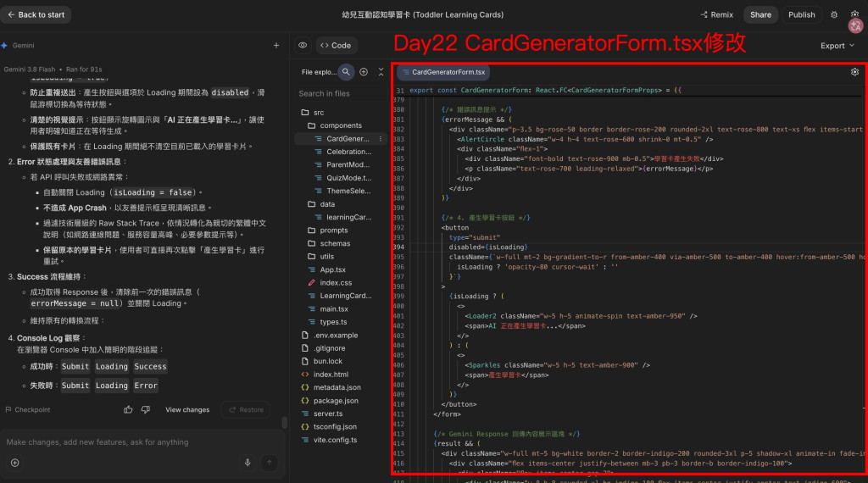This screenshot has width=868, height=483.
Task: Click the add attachment plus icon
Action: click(15, 463)
